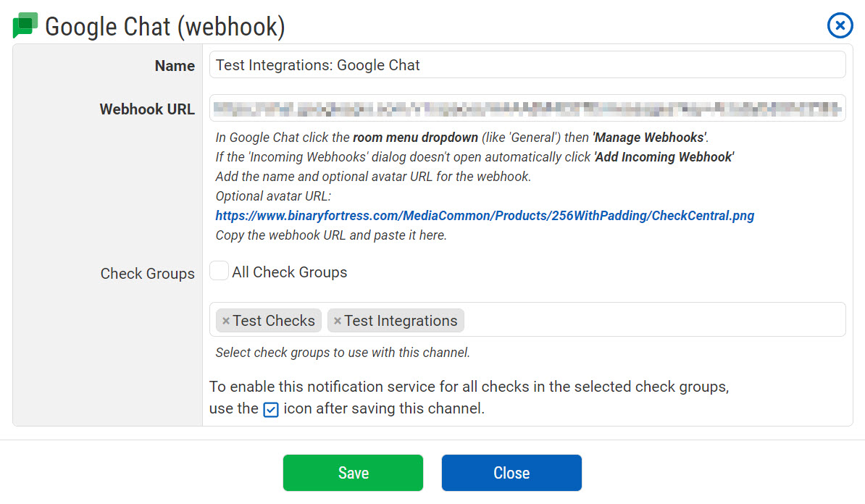
Task: Click the checkmark icon in the instructions
Action: [270, 409]
